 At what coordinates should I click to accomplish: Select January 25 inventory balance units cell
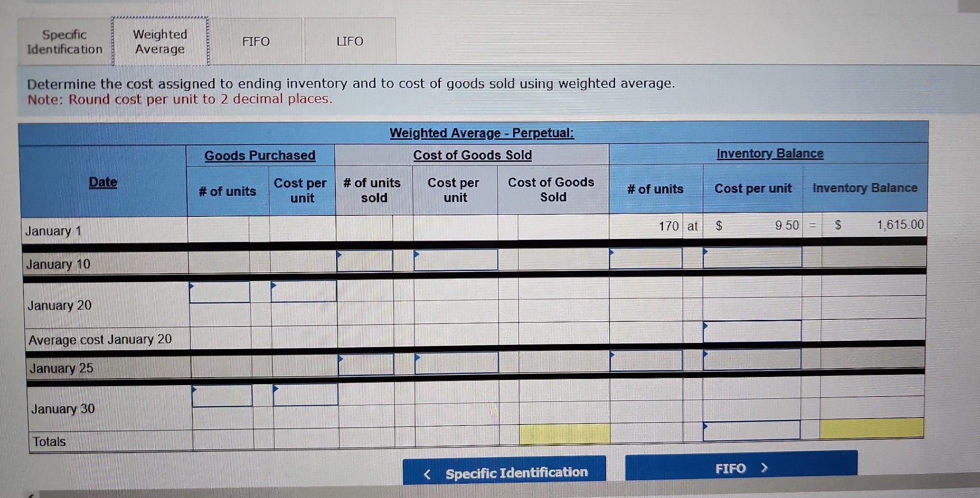tap(646, 360)
